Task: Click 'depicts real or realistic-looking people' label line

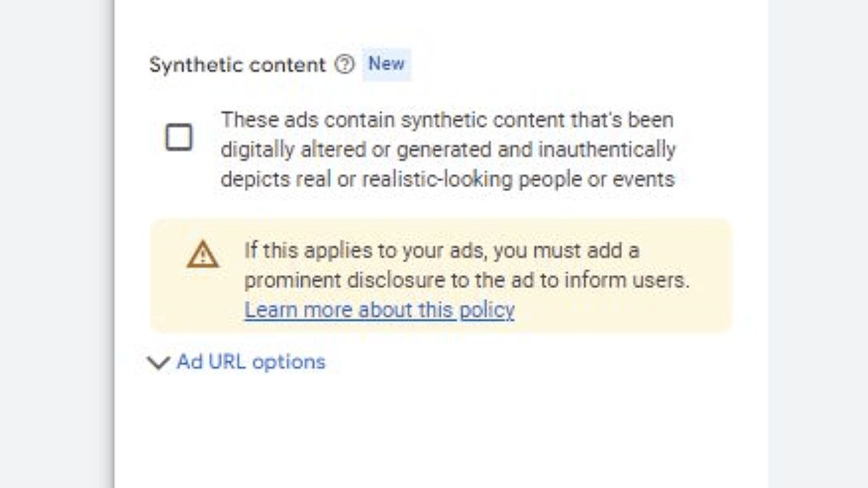Action: point(448,180)
